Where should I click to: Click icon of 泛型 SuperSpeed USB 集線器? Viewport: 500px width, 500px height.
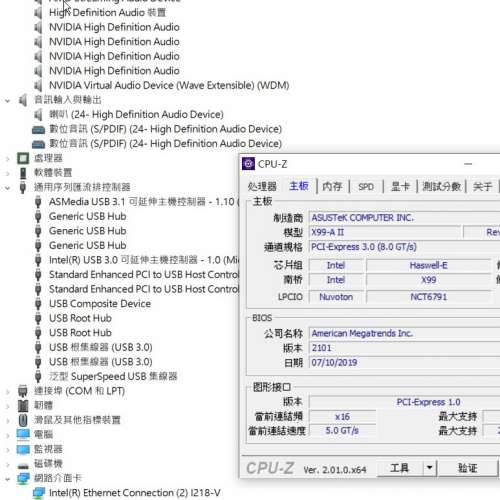(38, 377)
